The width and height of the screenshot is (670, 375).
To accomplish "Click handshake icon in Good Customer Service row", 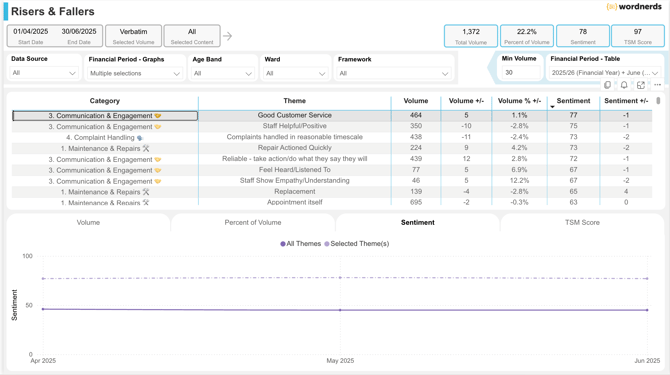I will [x=158, y=116].
